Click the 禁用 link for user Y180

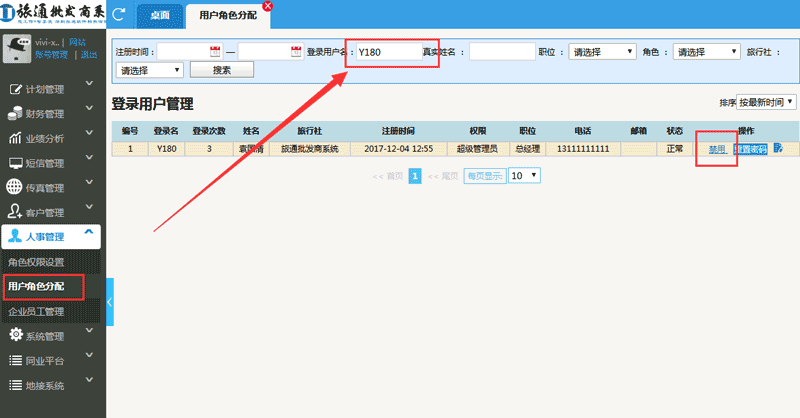pyautogui.click(x=716, y=149)
